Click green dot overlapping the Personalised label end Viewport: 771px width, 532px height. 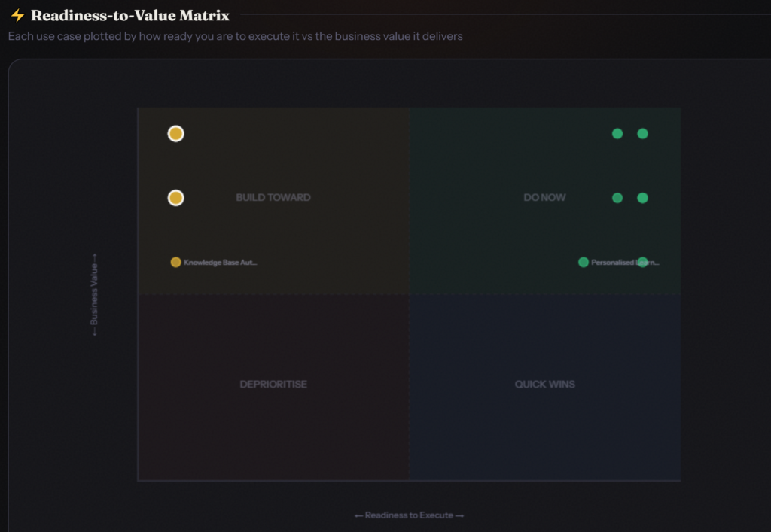coord(643,263)
